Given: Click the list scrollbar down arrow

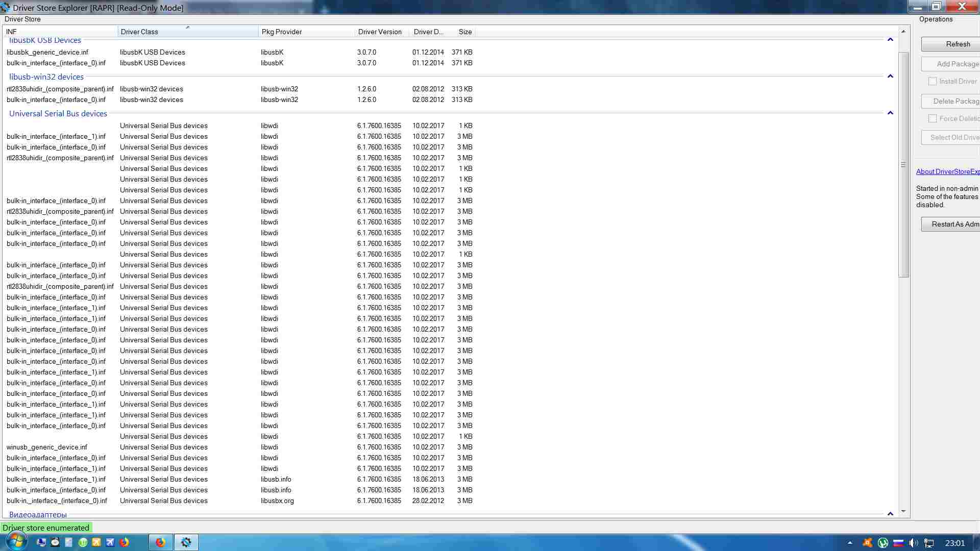Looking at the screenshot, I should click(903, 511).
